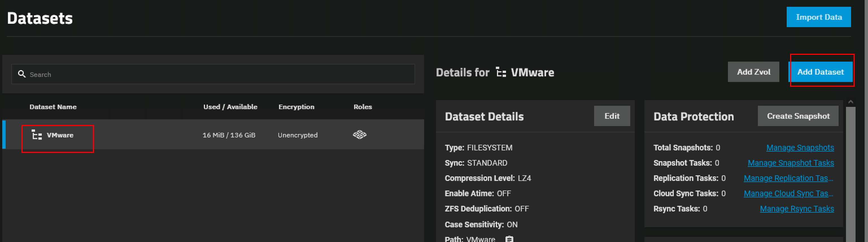
Task: Copy the dataset path with the clipboard icon
Action: coord(509,239)
